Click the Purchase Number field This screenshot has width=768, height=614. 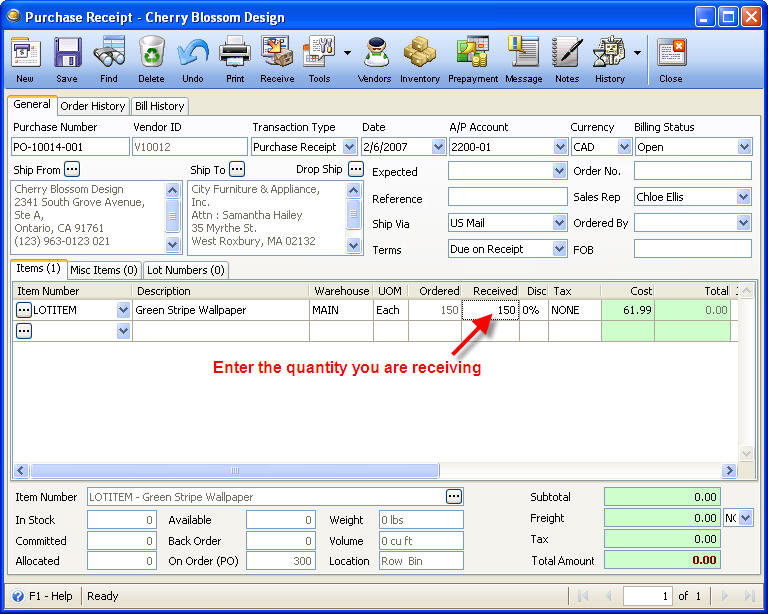tap(70, 147)
